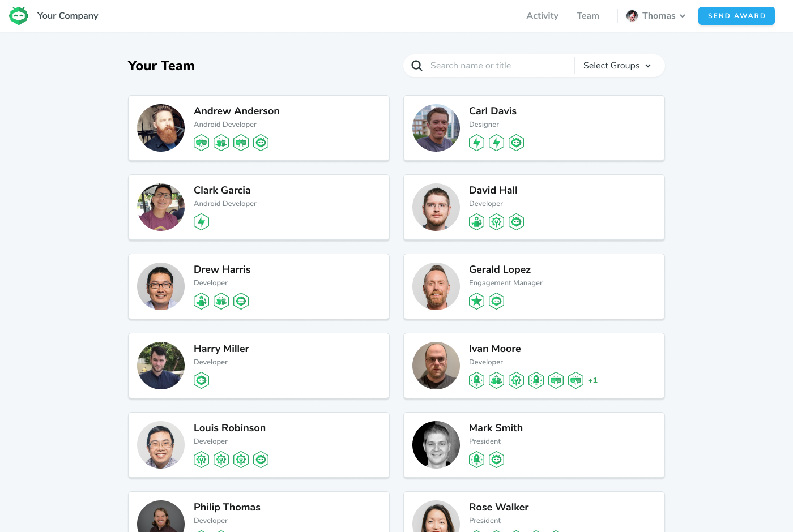Click Andrew Anderson's profile photo
Viewport: 793px width, 532px height.
(161, 128)
